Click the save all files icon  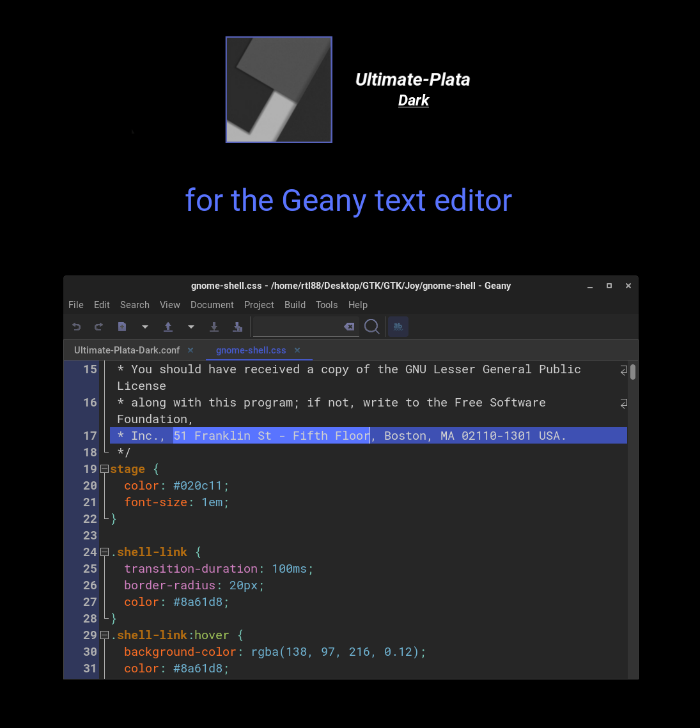pyautogui.click(x=237, y=327)
